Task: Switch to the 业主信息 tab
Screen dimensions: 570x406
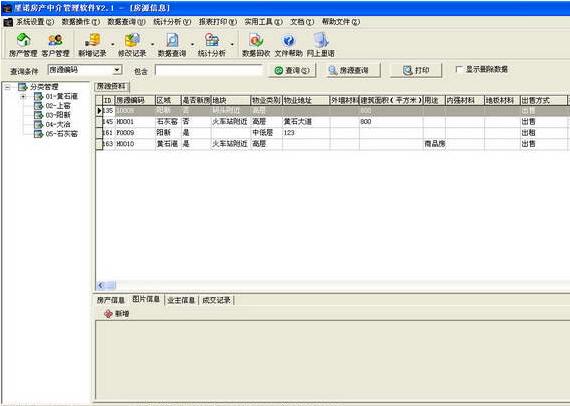Action: pyautogui.click(x=181, y=300)
